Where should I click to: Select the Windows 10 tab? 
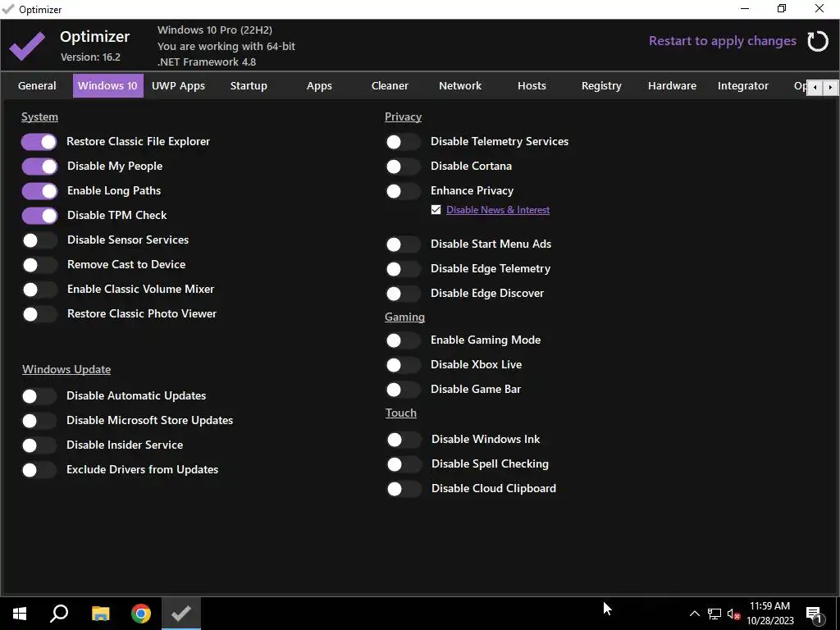coord(107,85)
